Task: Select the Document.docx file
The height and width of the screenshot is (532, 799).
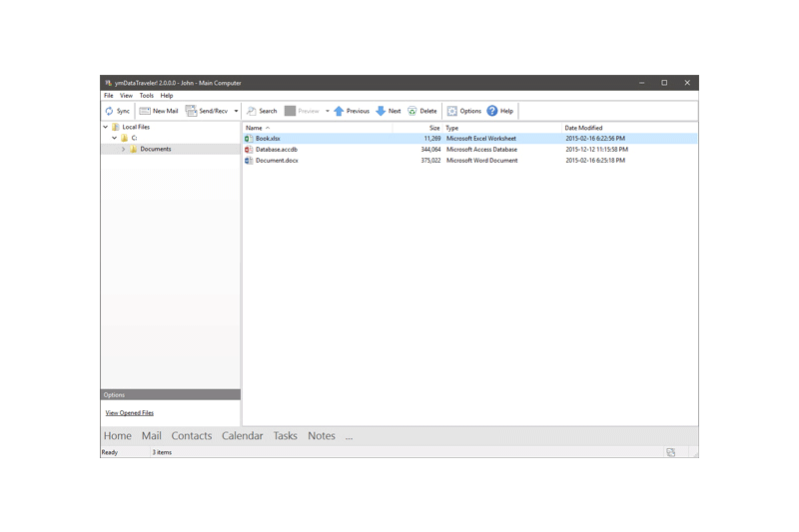Action: click(277, 161)
